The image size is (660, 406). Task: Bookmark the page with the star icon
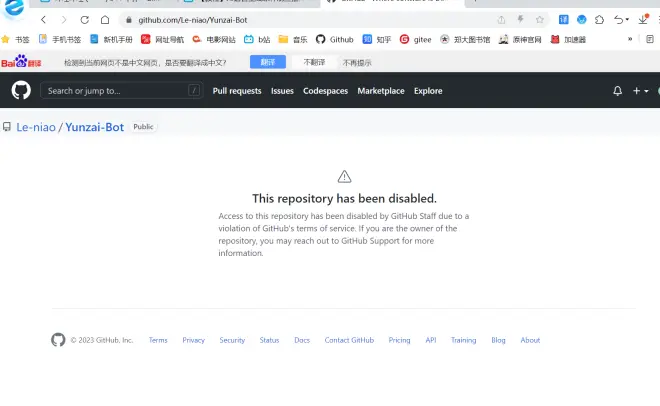coord(540,20)
